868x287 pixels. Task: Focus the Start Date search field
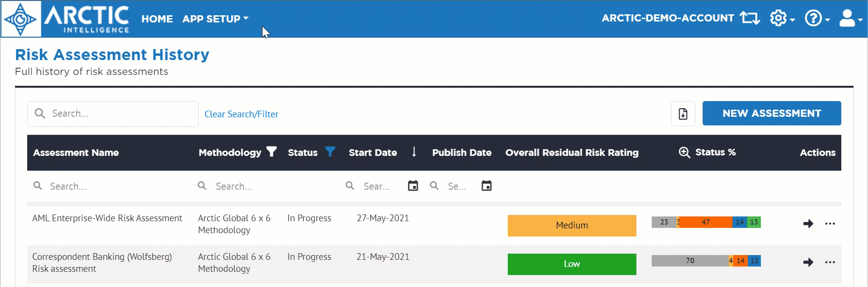pos(374,186)
